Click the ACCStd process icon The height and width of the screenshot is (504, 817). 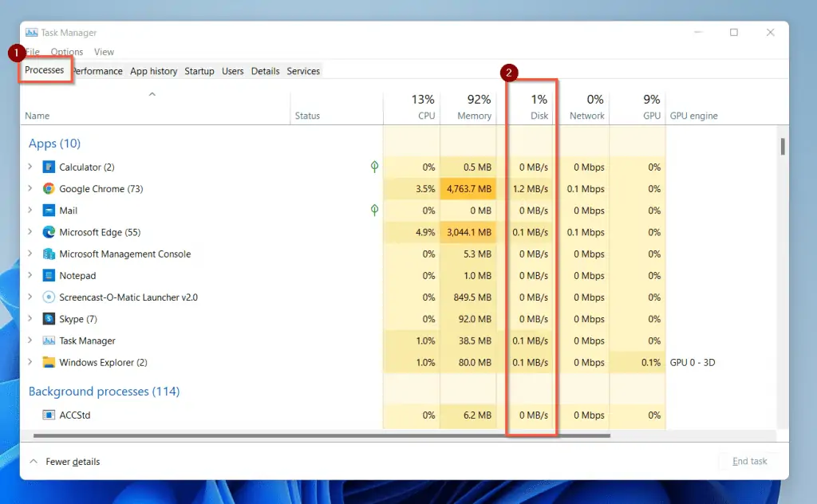coord(49,415)
